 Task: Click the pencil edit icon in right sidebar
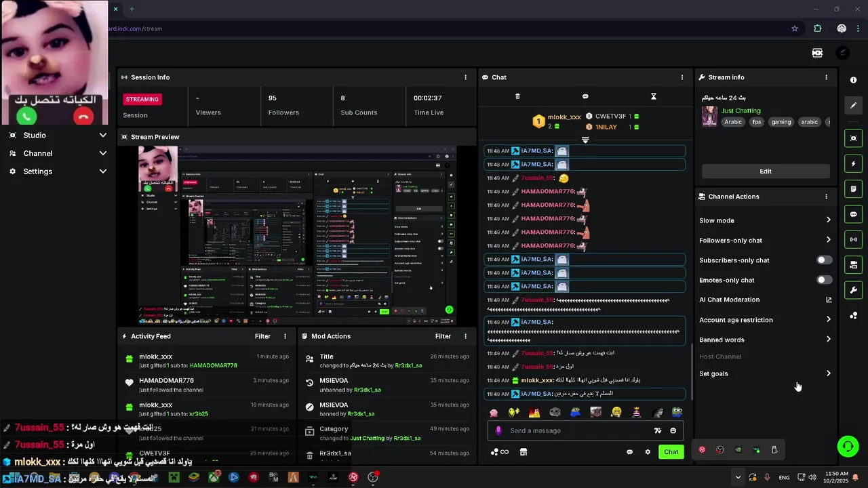[853, 105]
